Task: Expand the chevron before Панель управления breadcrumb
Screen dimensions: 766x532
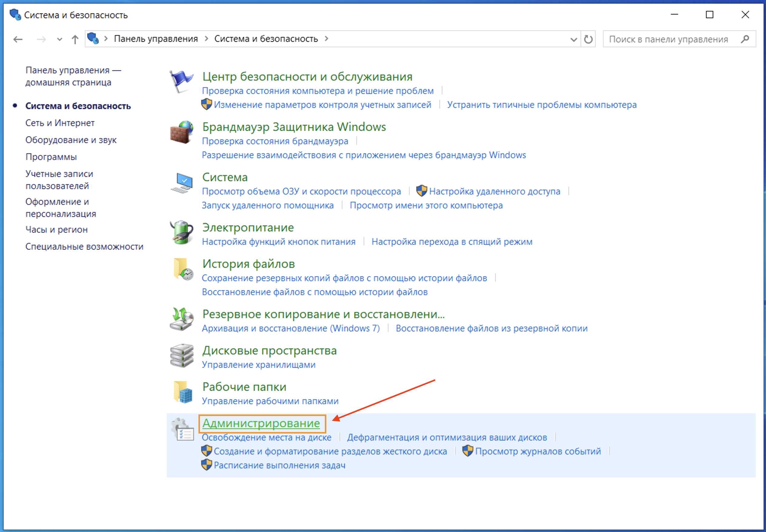Action: [x=106, y=39]
